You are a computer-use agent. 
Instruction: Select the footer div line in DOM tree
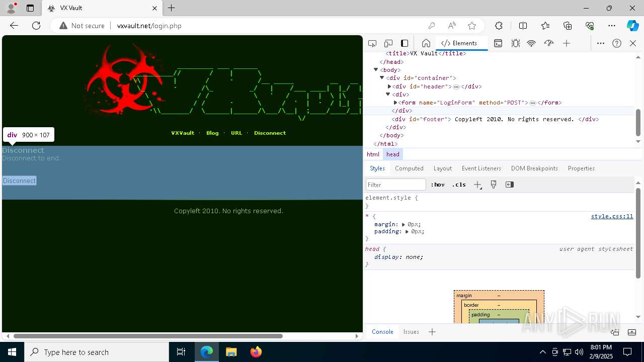496,119
